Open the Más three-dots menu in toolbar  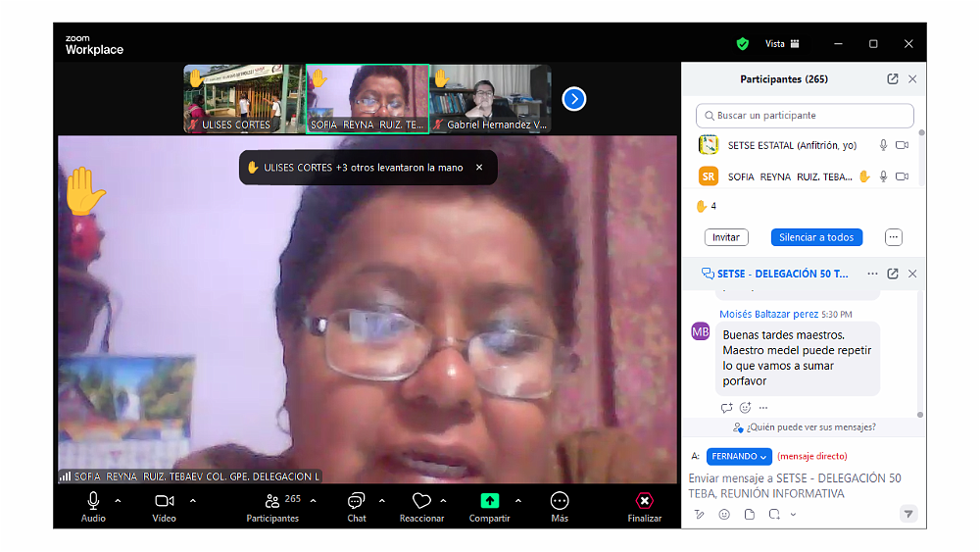tap(560, 501)
